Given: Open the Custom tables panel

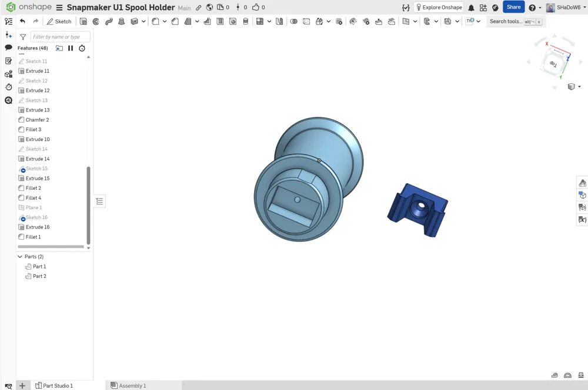Looking at the screenshot, I should [x=582, y=207].
